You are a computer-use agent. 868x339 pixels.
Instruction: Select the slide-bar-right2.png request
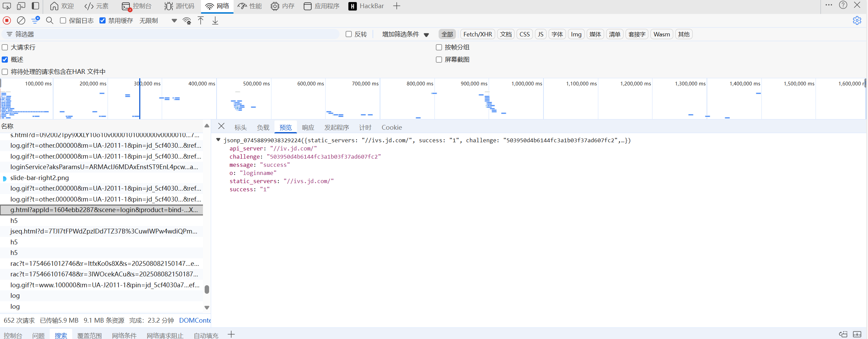click(40, 178)
